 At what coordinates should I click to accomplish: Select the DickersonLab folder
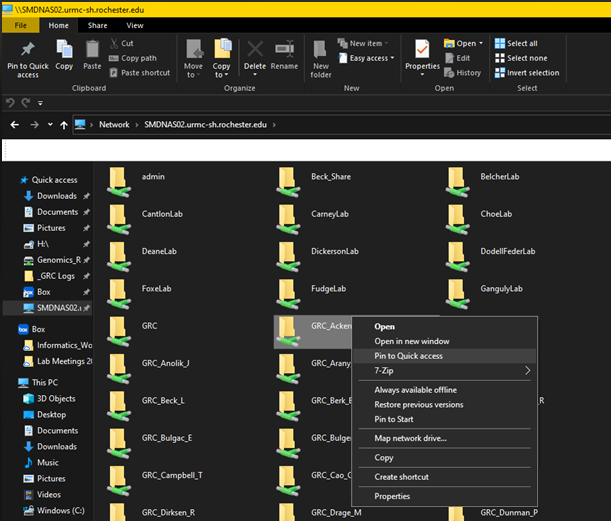point(318,256)
